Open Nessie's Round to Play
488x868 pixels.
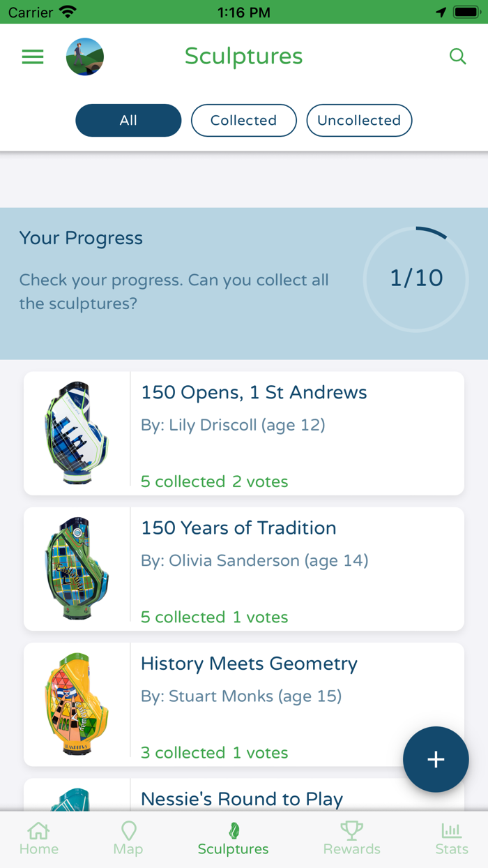[242, 799]
